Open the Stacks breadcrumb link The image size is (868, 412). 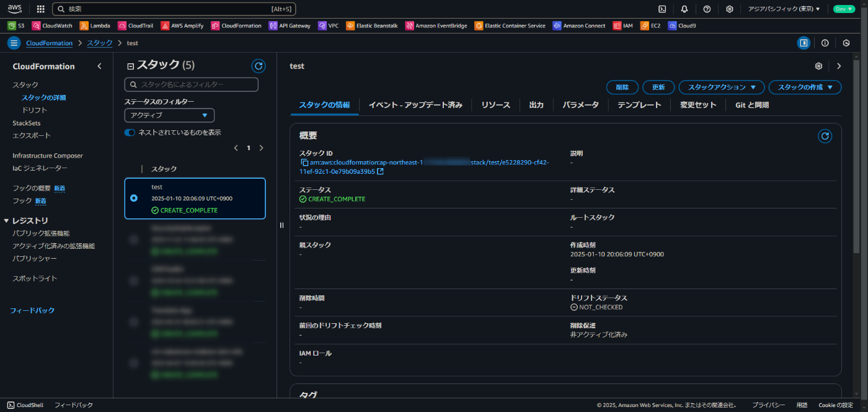click(100, 43)
